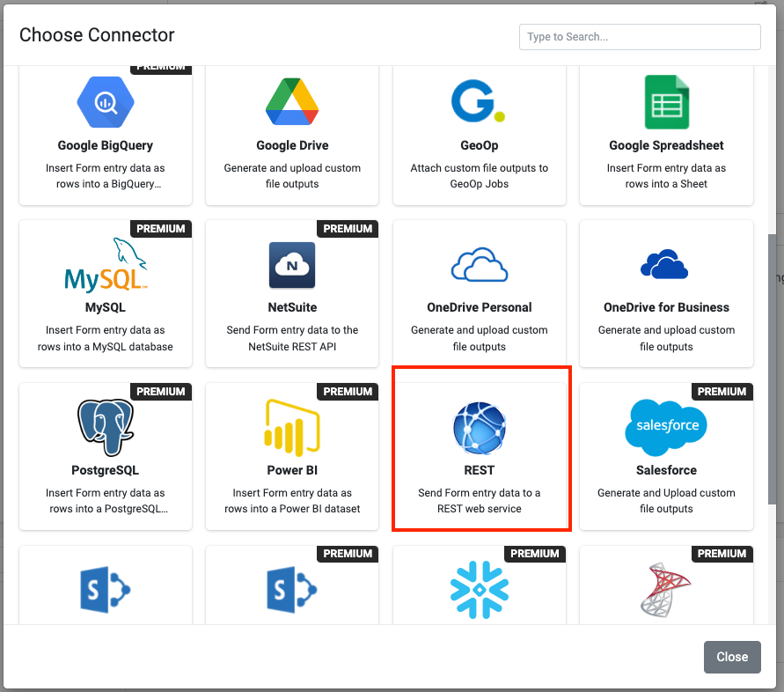Viewport: 784px width, 692px height.
Task: Click the Google Drive connector name
Action: 292,145
